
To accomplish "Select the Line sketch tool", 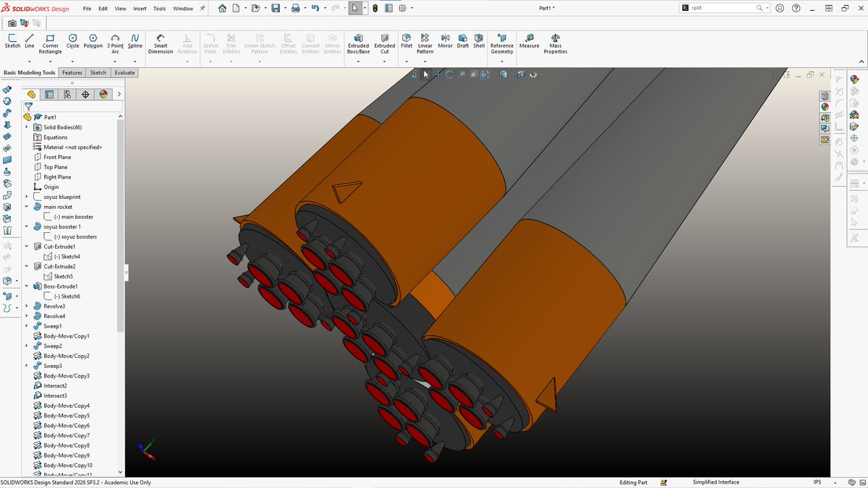I will (30, 41).
